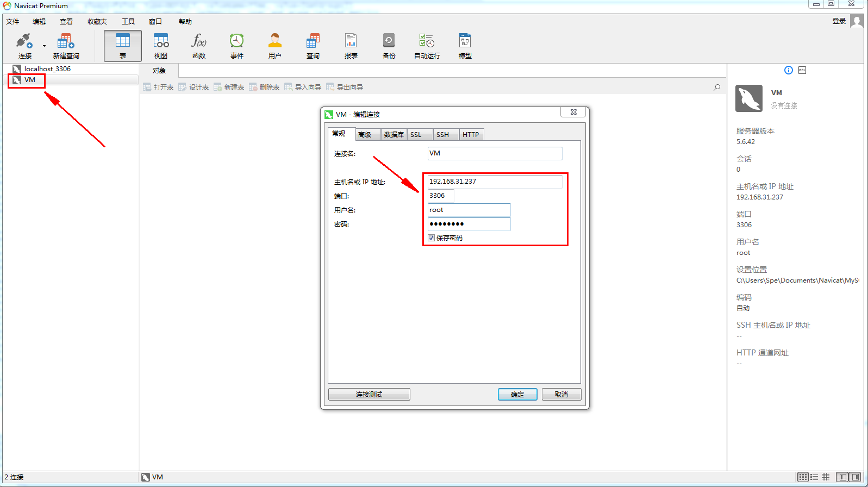Viewport: 868px width, 487px height.
Task: Click 新建表 in object toolbar
Action: [229, 87]
